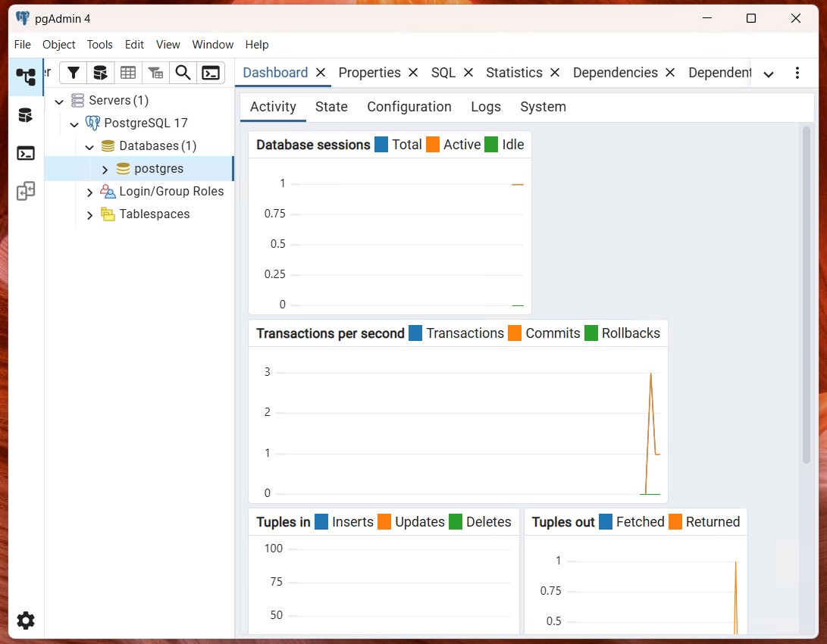Click the green Idle legend swatch

491,145
